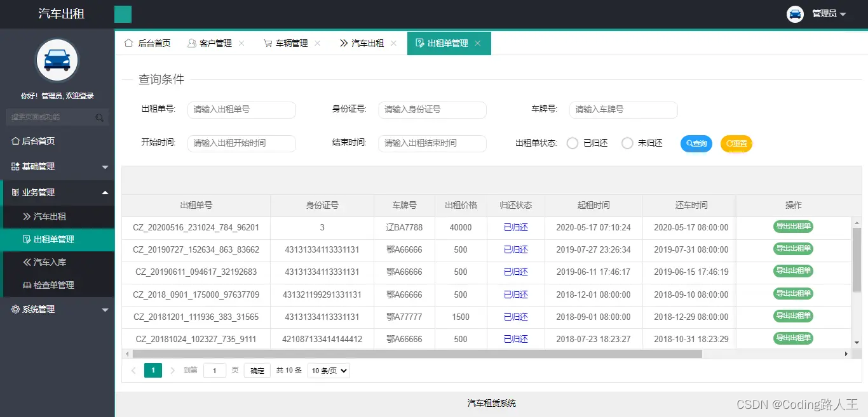Click the 确定 page jump button
The image size is (868, 417).
coord(257,371)
